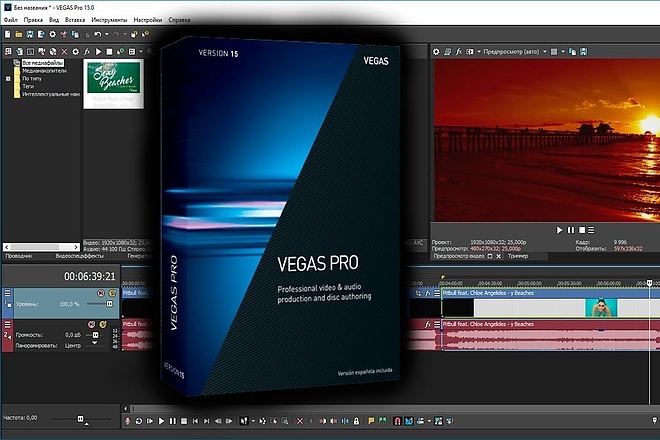Open the 'Вставка' menu

[75, 20]
